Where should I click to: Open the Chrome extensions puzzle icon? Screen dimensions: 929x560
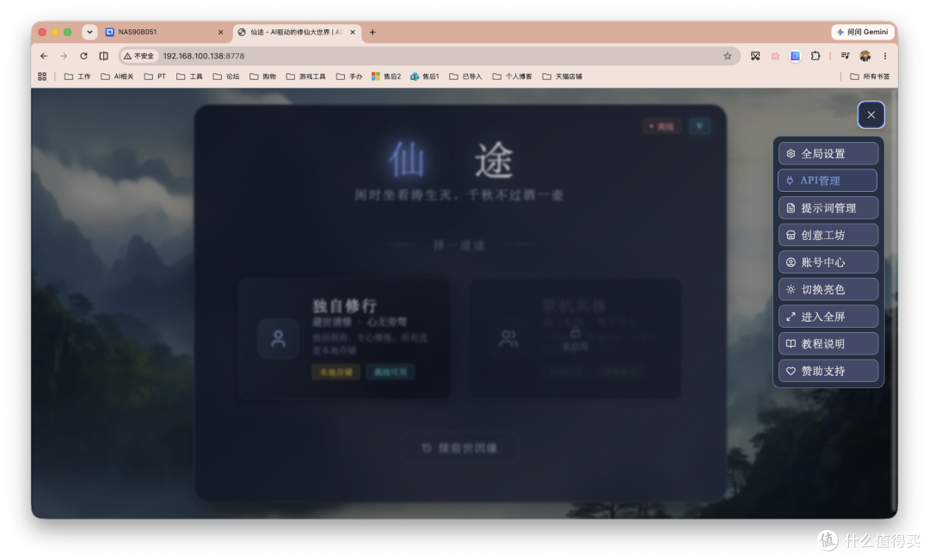coord(815,56)
